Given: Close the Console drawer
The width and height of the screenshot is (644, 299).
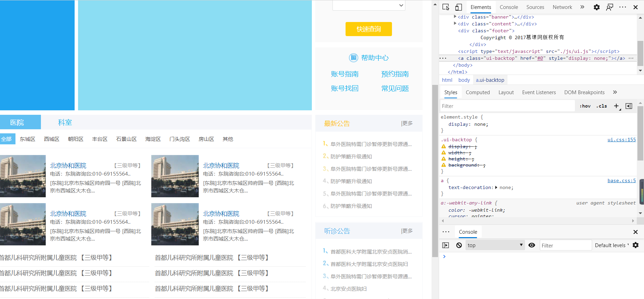Looking at the screenshot, I should point(635,232).
